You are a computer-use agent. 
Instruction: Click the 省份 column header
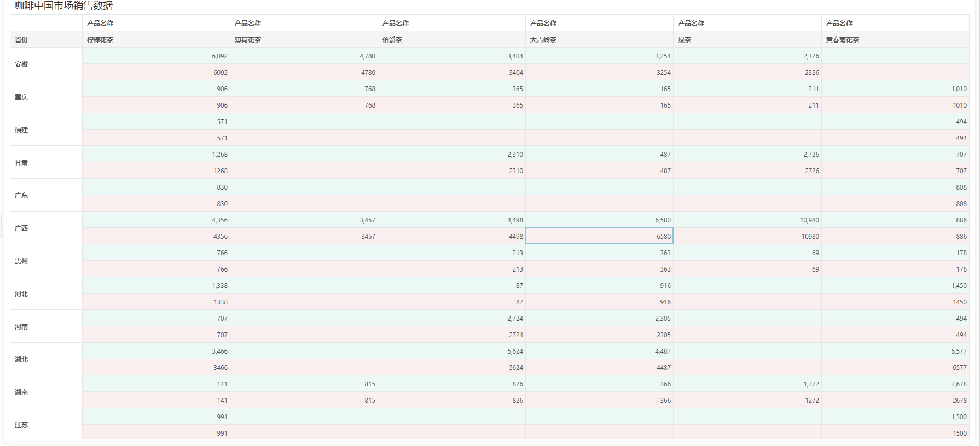click(46, 39)
